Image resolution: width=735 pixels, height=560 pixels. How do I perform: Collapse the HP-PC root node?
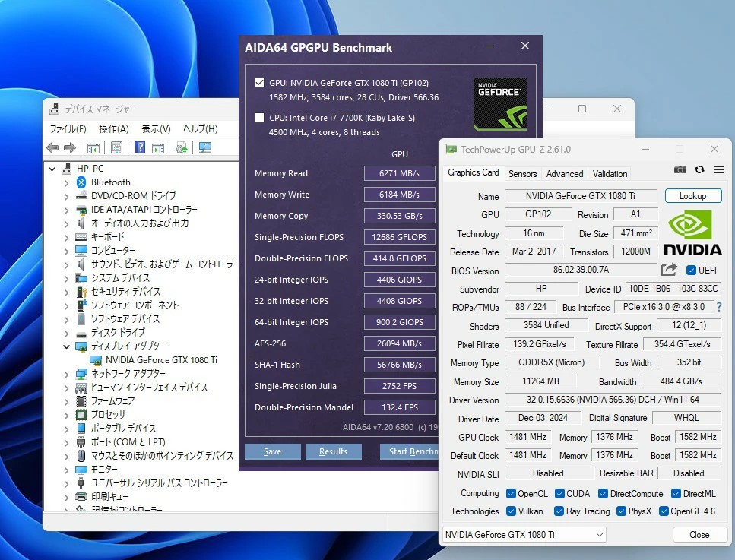52,169
